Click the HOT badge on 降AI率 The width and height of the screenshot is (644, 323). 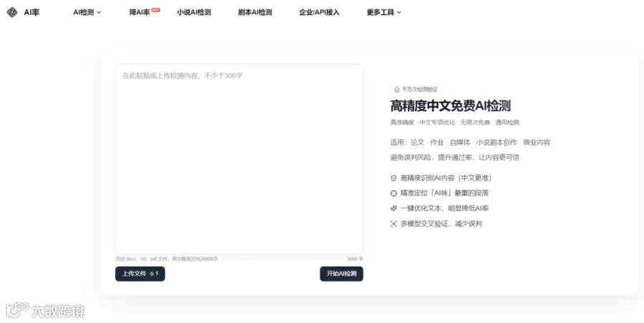[155, 10]
